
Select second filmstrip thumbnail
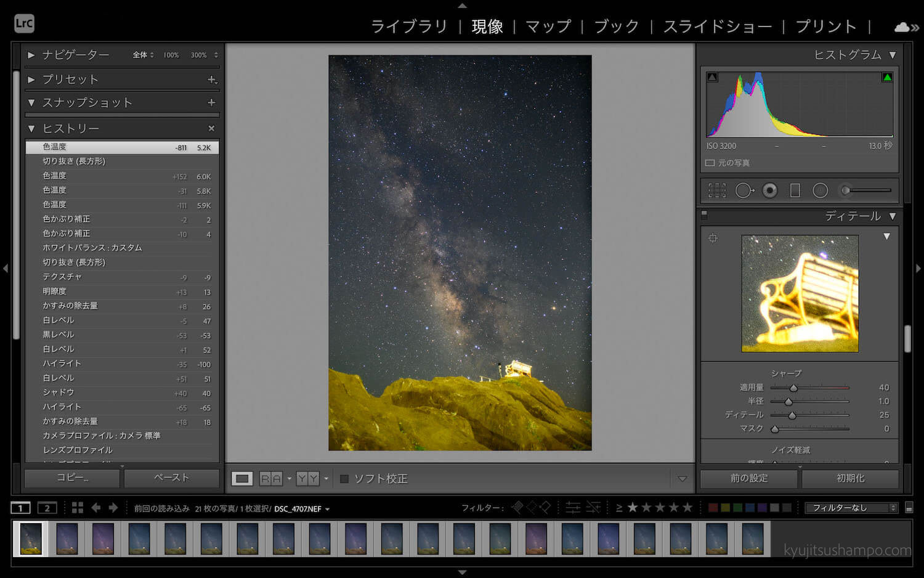point(67,539)
